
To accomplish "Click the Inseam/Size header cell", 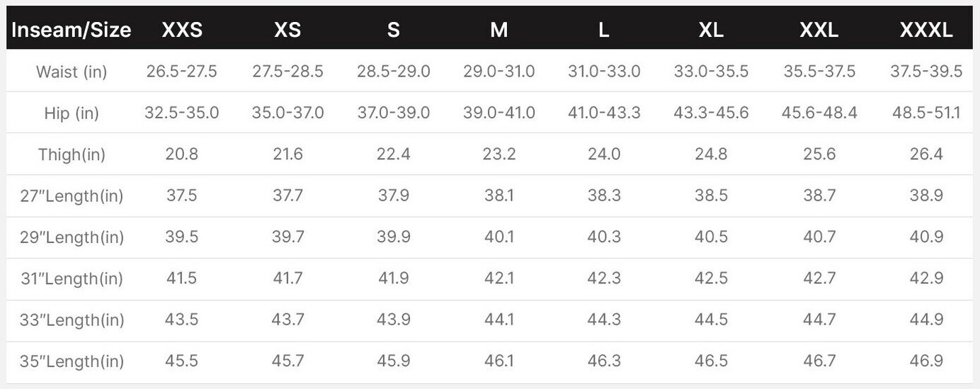I will 71,30.
